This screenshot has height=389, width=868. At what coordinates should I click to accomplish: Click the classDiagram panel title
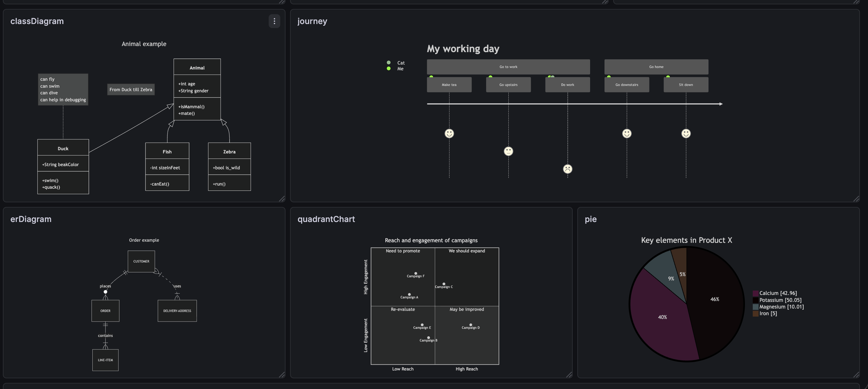click(x=37, y=21)
